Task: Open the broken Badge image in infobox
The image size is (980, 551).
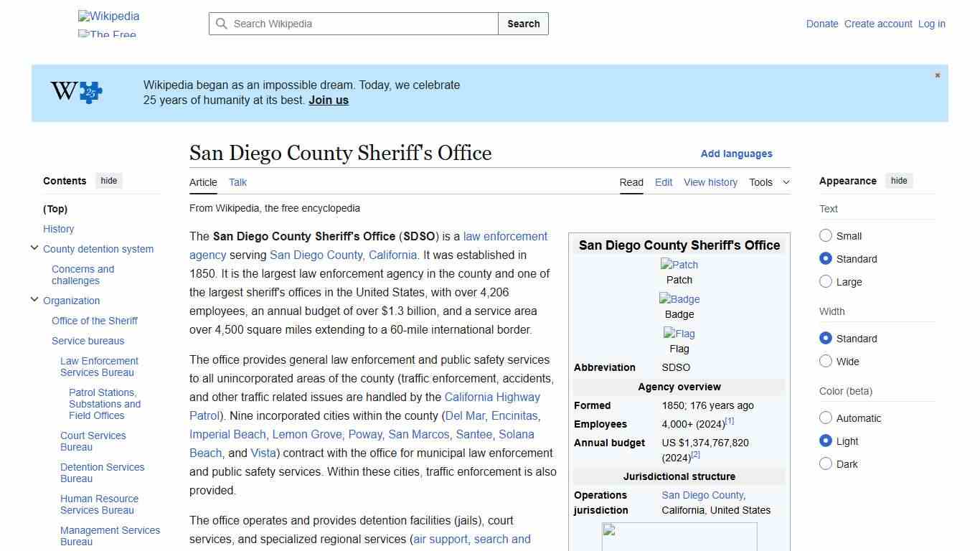Action: click(679, 298)
